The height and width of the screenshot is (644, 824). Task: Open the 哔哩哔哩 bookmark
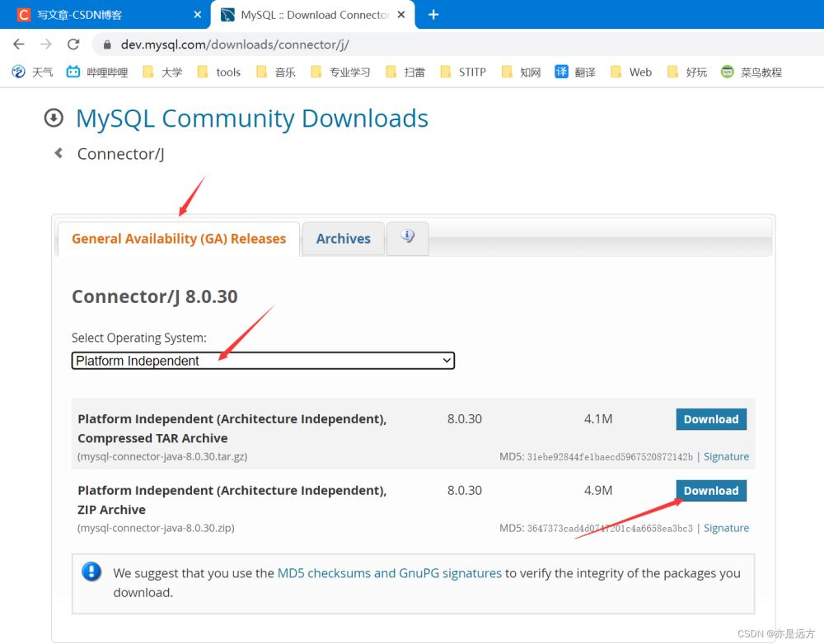tap(97, 72)
